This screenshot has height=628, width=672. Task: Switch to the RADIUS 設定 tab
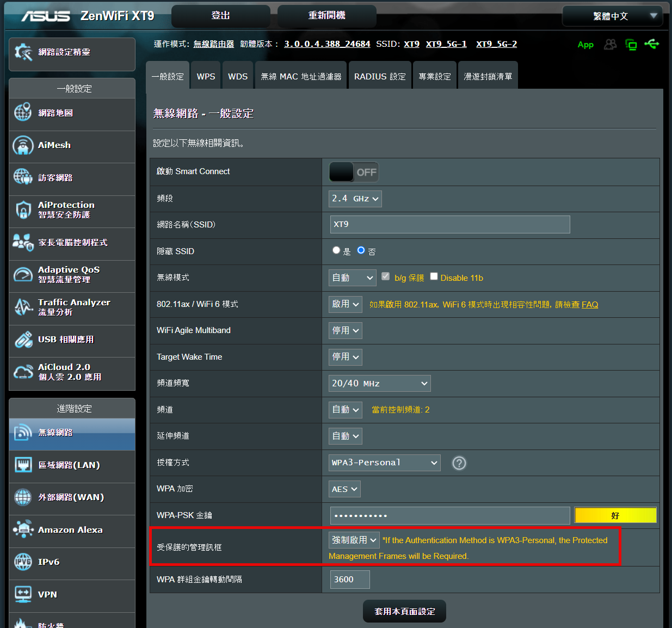pyautogui.click(x=380, y=77)
